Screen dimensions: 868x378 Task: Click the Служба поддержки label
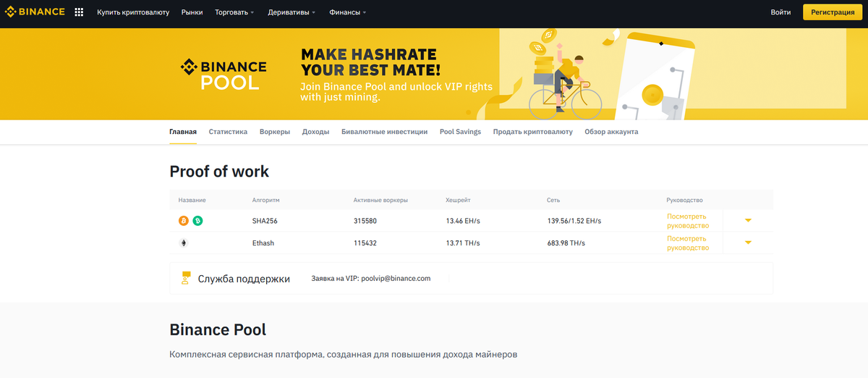(244, 279)
